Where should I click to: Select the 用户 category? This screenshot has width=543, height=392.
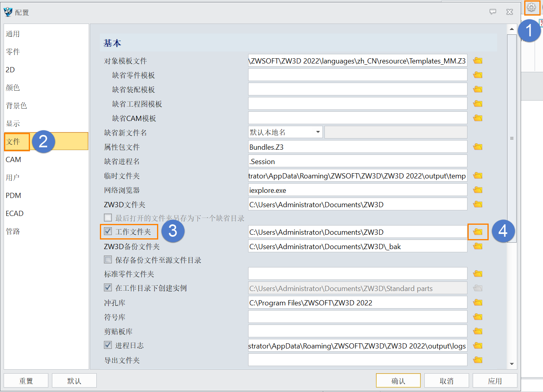pyautogui.click(x=46, y=178)
